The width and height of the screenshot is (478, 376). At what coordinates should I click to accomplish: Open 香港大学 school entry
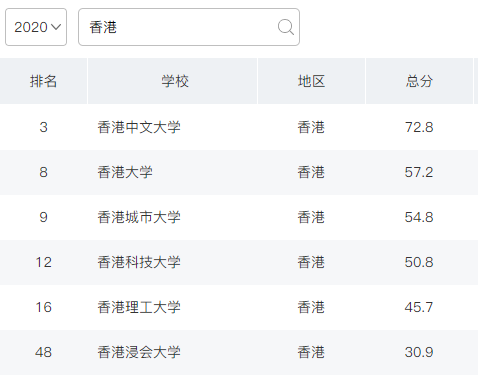pos(125,172)
